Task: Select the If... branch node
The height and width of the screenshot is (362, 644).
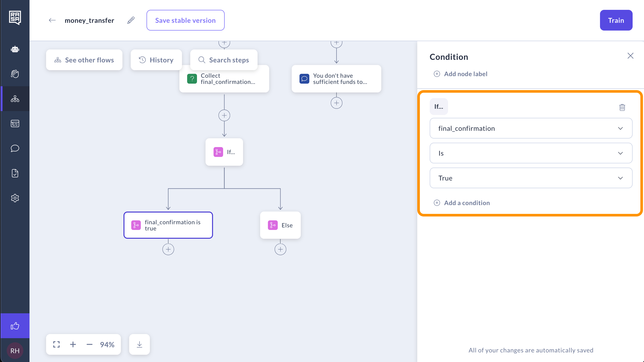Action: point(224,152)
